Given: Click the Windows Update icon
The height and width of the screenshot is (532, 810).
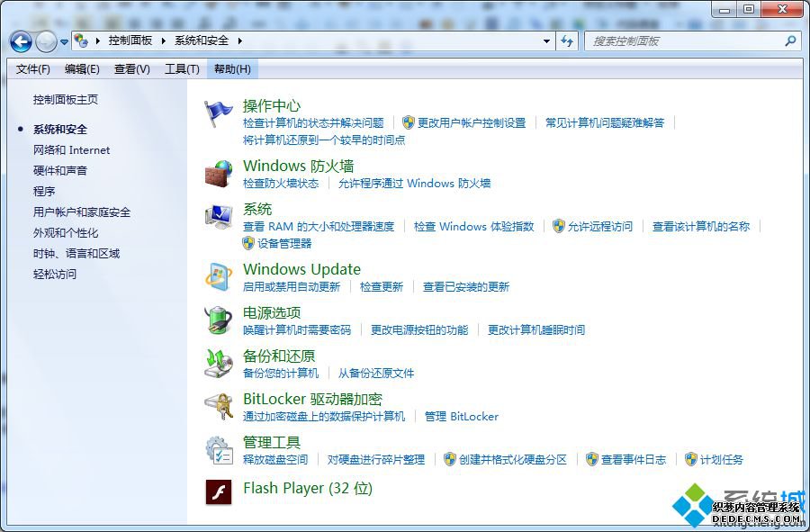Looking at the screenshot, I should [x=219, y=277].
